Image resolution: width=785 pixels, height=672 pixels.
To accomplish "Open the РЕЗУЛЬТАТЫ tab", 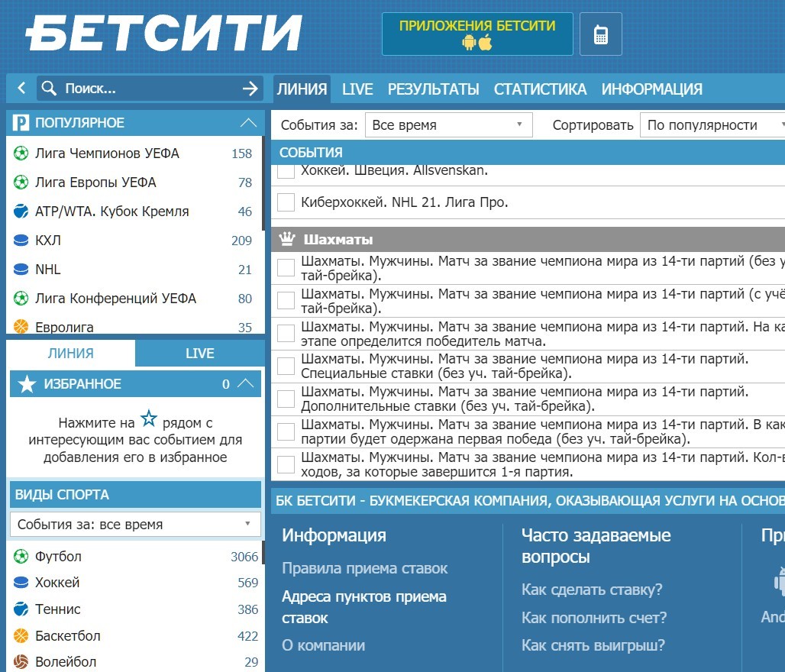I will [434, 89].
